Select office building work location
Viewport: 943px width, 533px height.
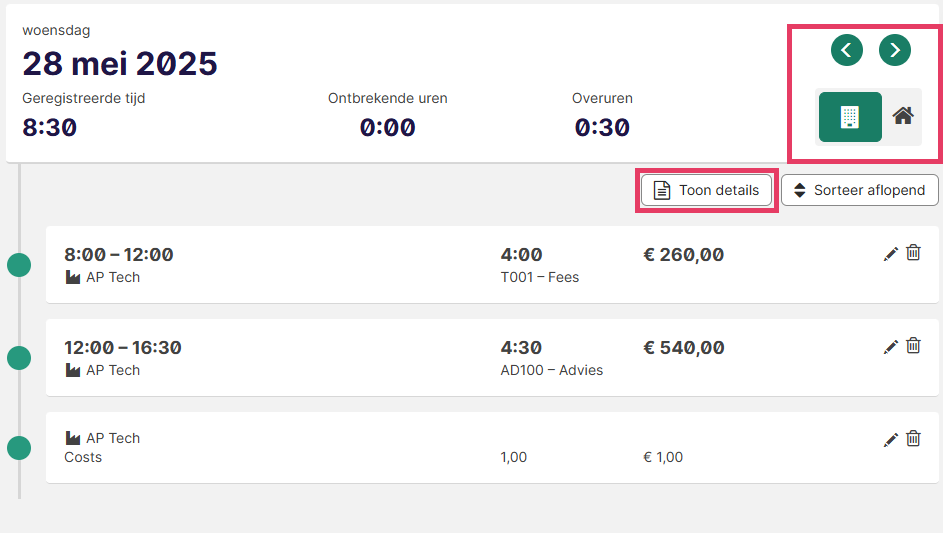[x=850, y=117]
